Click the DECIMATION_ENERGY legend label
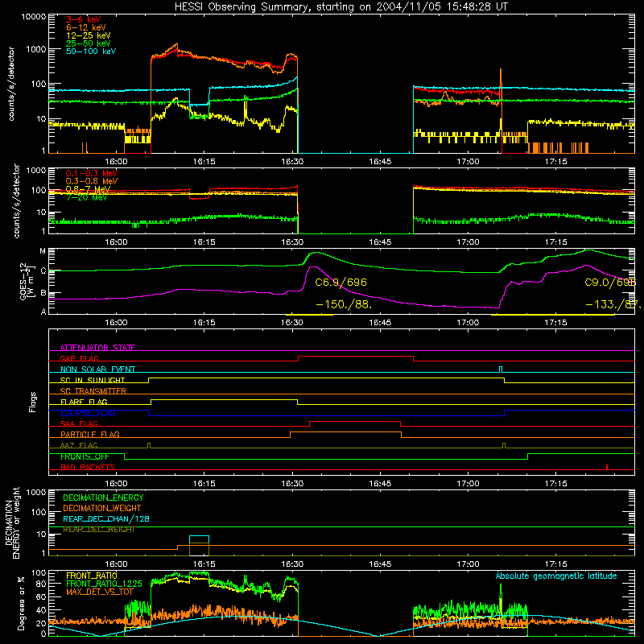644x644 pixels. point(103,497)
